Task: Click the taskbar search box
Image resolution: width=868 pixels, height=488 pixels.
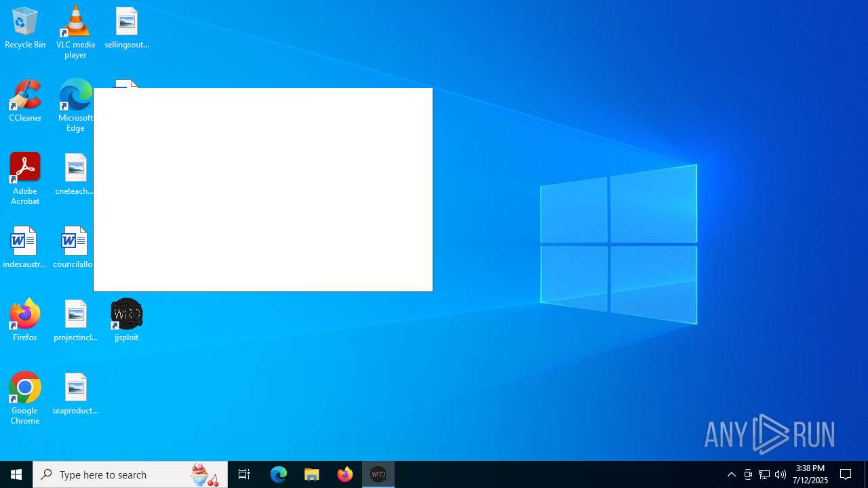Action: [x=130, y=474]
